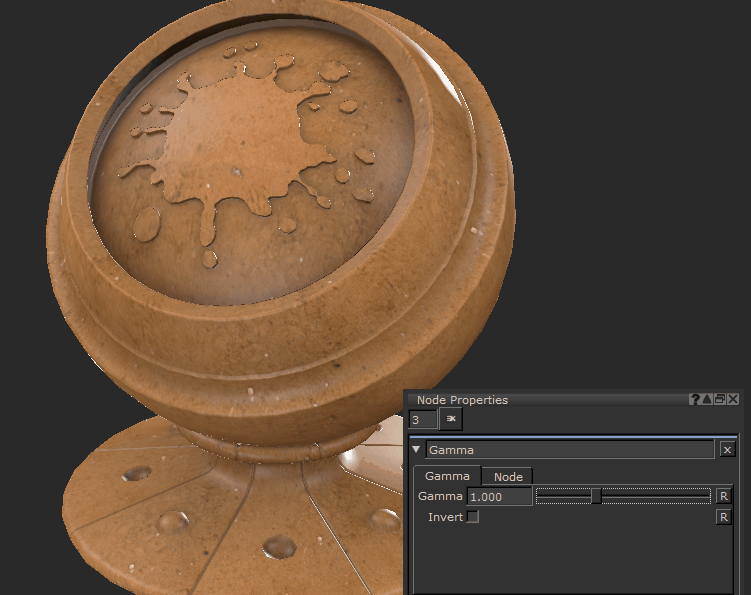Screen dimensions: 751x595
Task: Click the max panels count field
Action: tap(423, 419)
